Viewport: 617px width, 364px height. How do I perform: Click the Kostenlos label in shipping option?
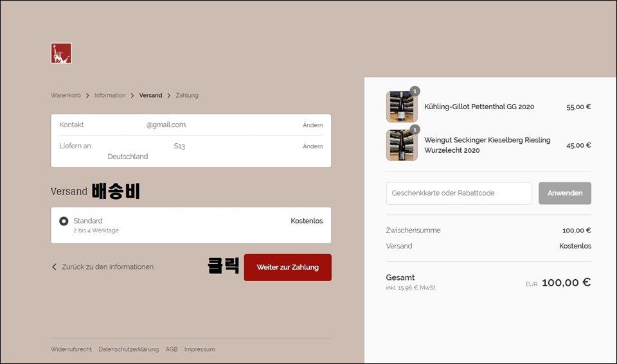tap(307, 221)
